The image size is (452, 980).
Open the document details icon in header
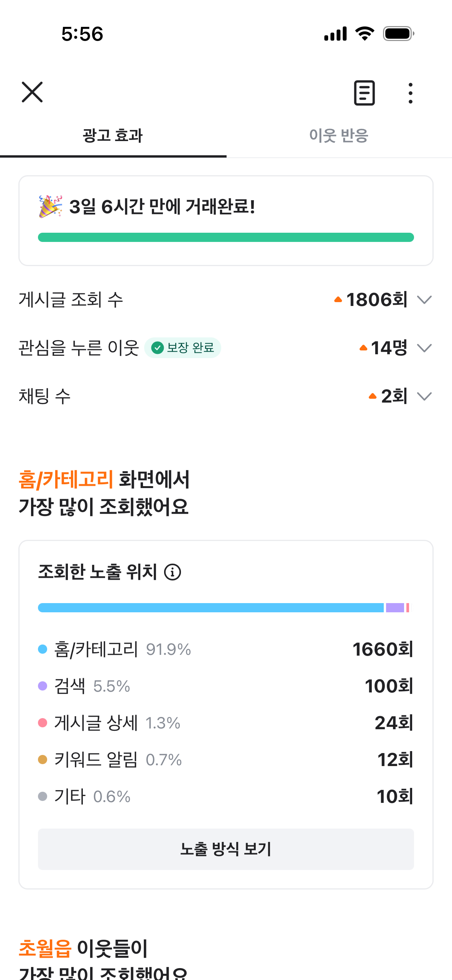click(x=364, y=93)
